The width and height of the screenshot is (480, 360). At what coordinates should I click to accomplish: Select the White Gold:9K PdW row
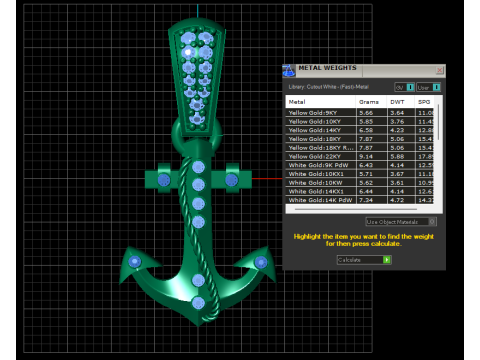(x=360, y=165)
